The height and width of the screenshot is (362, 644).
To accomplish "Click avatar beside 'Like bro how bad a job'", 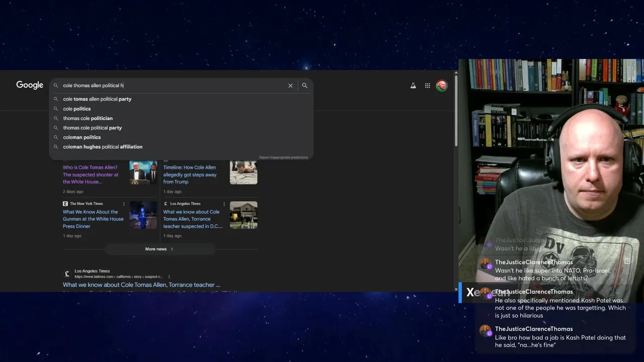I will tap(485, 331).
